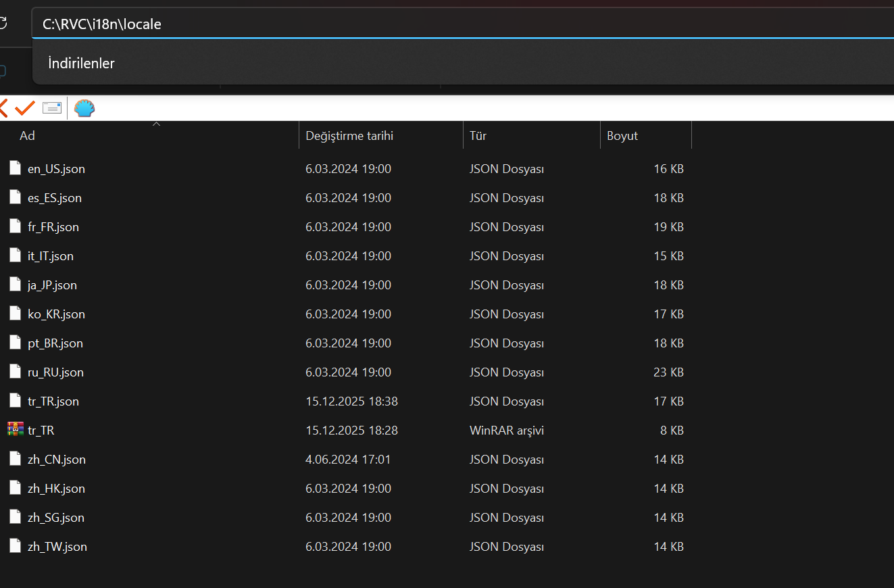Click the 17 KB size of ko_KR.json
The image size is (894, 588).
tap(669, 314)
